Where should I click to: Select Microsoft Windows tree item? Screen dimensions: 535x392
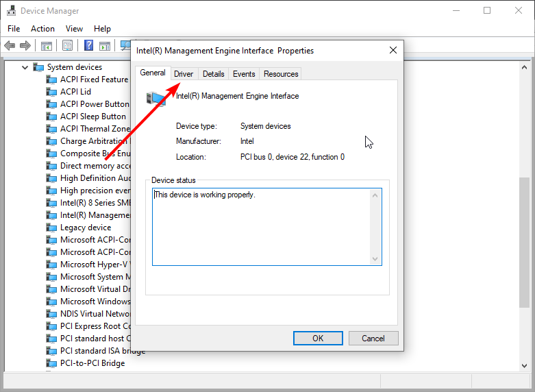[x=95, y=302]
